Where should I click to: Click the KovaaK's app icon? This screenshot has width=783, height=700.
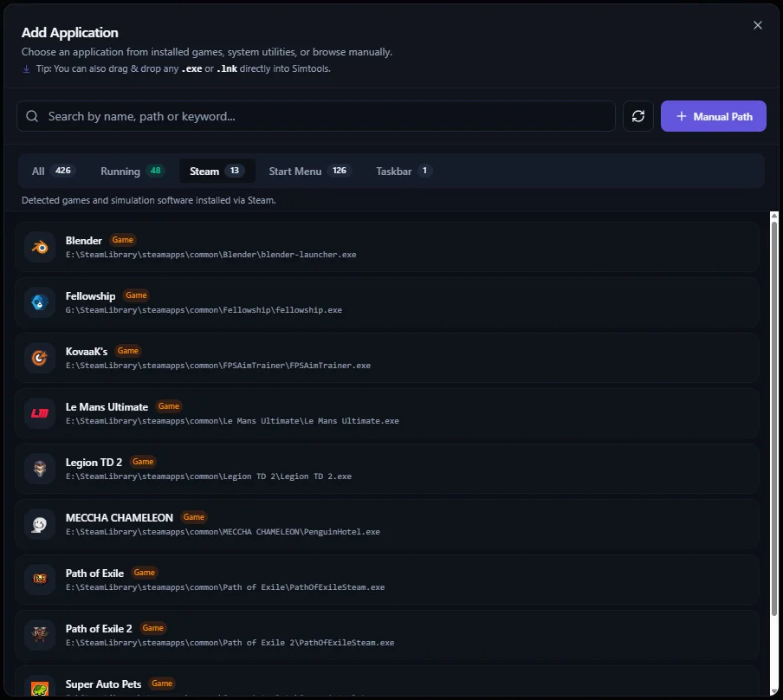pyautogui.click(x=40, y=359)
